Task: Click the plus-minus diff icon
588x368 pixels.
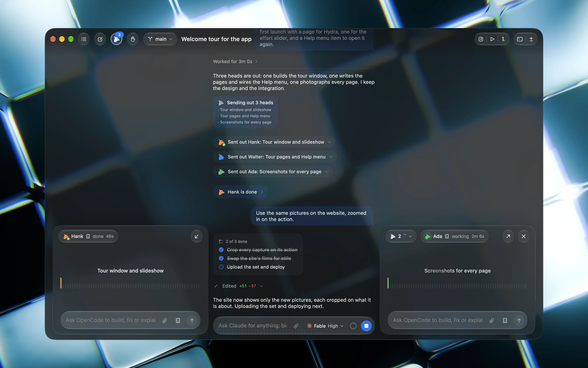Action: click(x=531, y=39)
